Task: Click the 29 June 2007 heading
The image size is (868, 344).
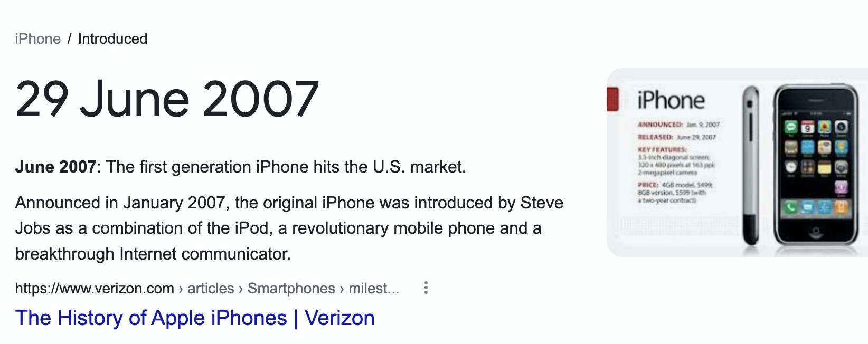Action: click(x=167, y=99)
